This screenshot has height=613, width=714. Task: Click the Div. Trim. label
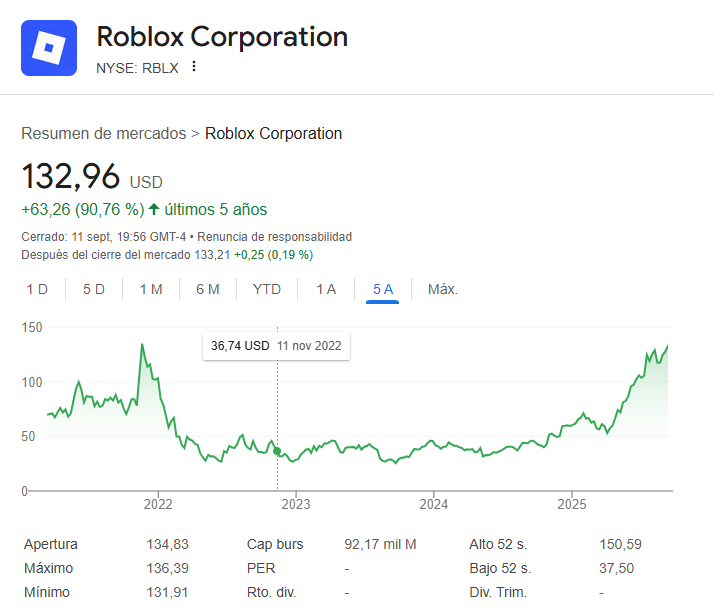pyautogui.click(x=498, y=593)
